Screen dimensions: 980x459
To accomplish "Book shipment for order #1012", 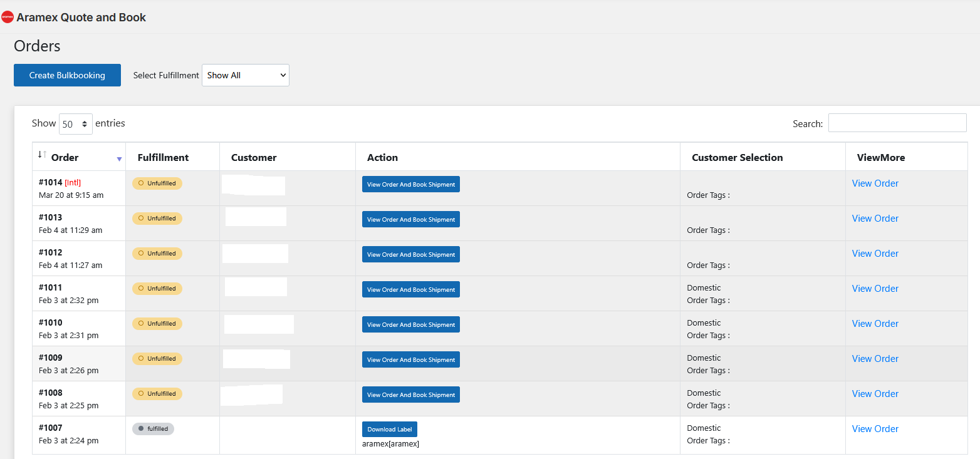I will 411,254.
